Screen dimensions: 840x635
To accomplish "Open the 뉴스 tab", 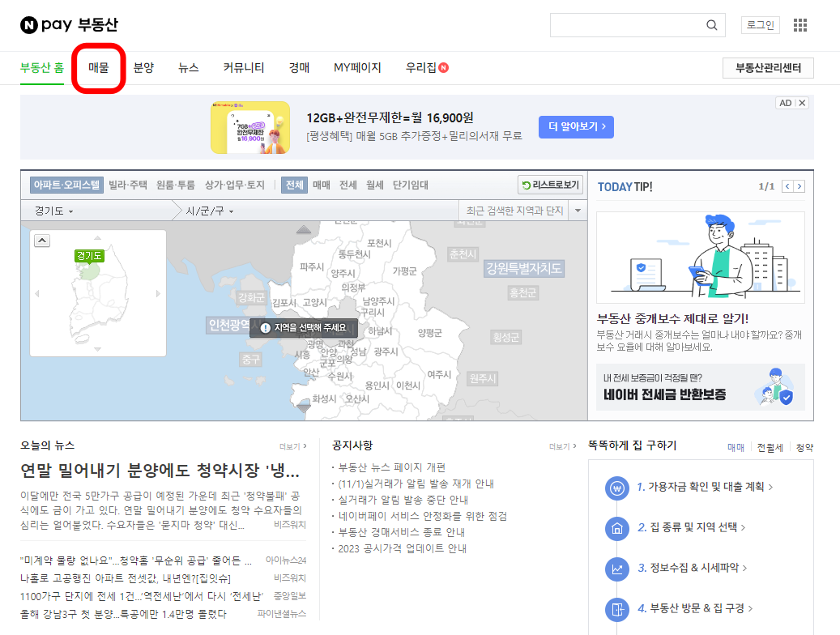I will pyautogui.click(x=189, y=67).
